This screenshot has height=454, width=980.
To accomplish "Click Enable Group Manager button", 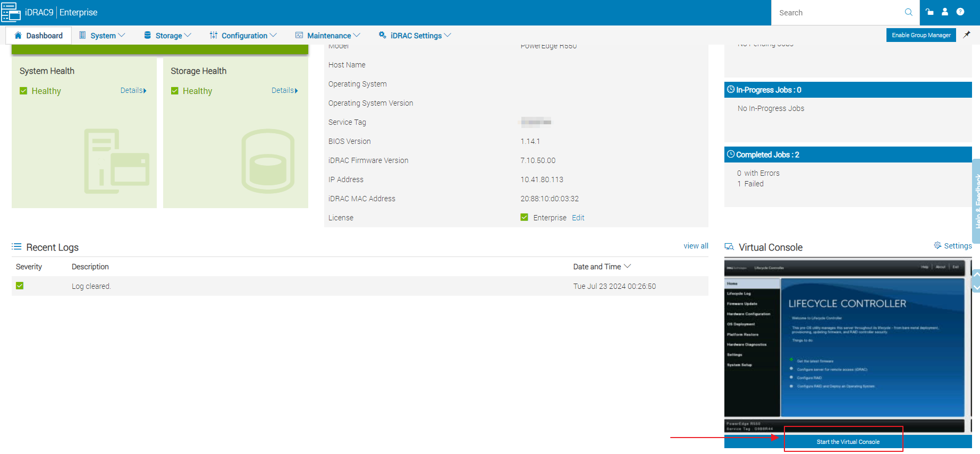I will click(x=921, y=35).
